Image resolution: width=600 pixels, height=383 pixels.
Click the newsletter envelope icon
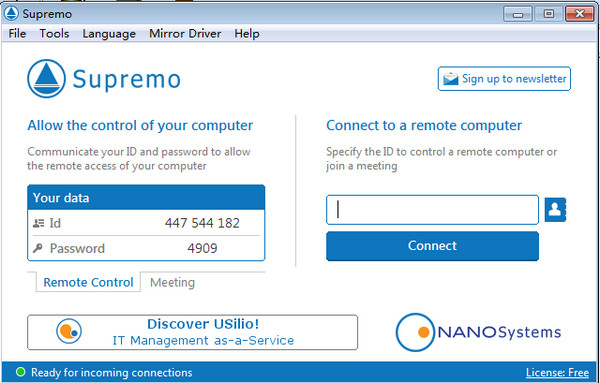click(x=450, y=79)
